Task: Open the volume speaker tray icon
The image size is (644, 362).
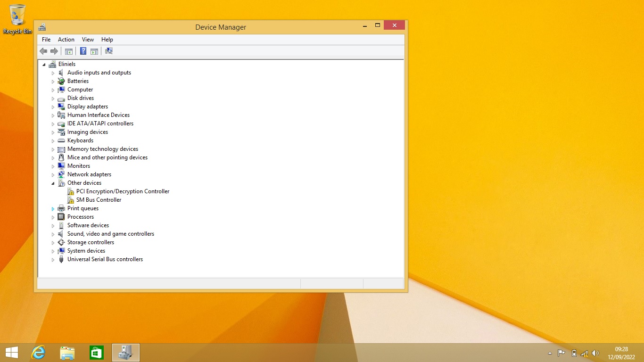Action: [x=595, y=353]
